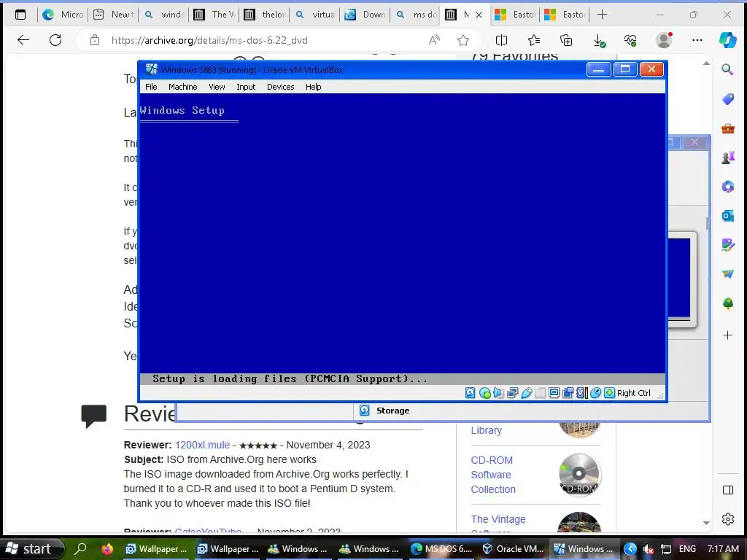Click the CD-ROM disc thumbnail

point(578,474)
